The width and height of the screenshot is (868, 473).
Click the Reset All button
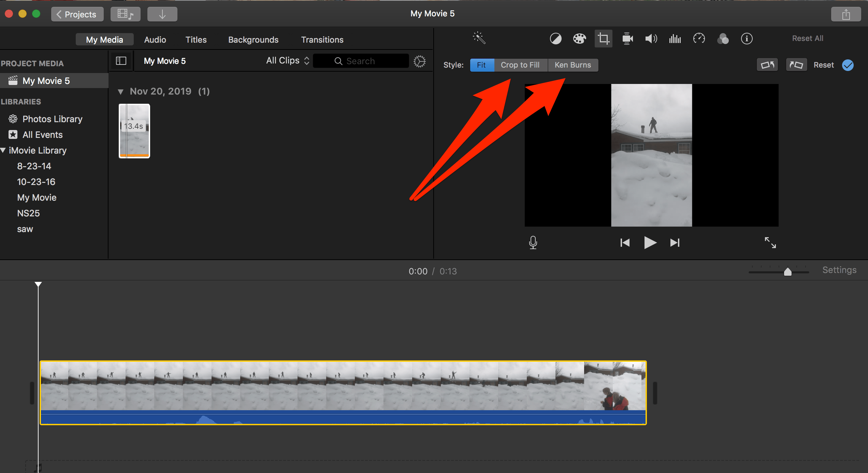[808, 38]
